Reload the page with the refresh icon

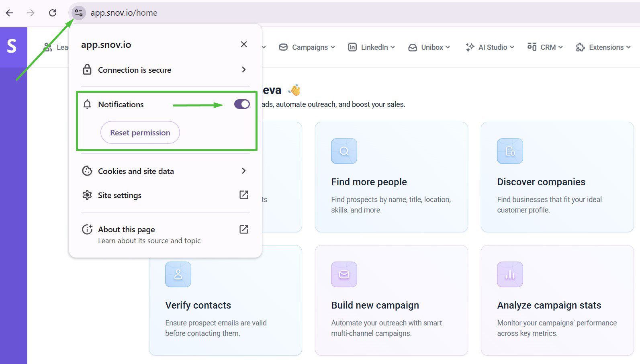point(53,13)
